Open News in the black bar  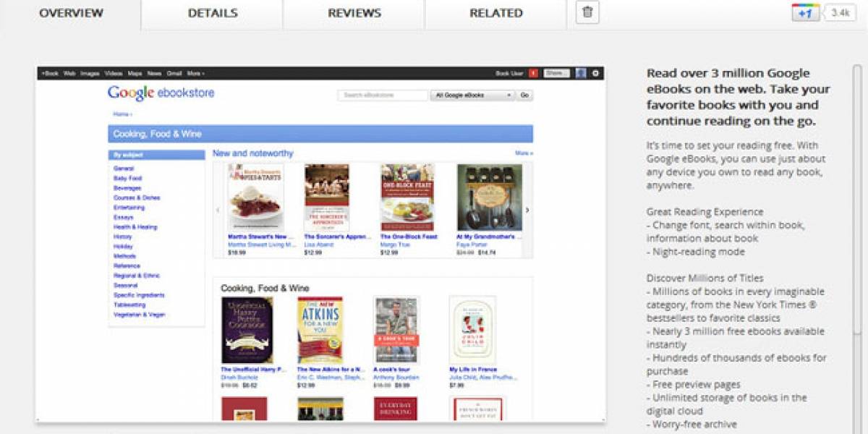click(x=154, y=73)
